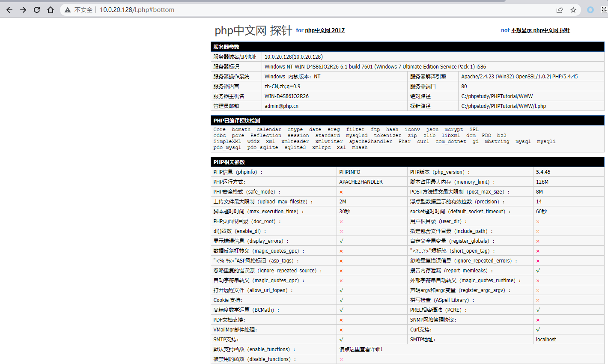Click the PREL相容语法（PCRE） label
Screen dimensions: 608x364
pyautogui.click(x=438, y=310)
